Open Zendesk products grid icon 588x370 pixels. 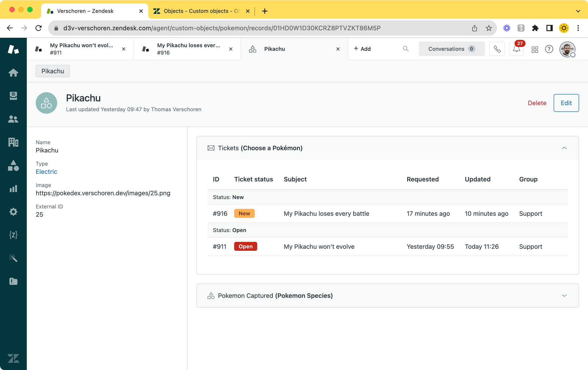[x=535, y=49]
